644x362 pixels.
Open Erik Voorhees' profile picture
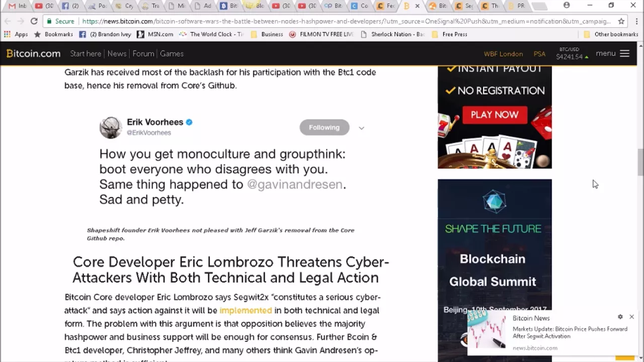[111, 127]
